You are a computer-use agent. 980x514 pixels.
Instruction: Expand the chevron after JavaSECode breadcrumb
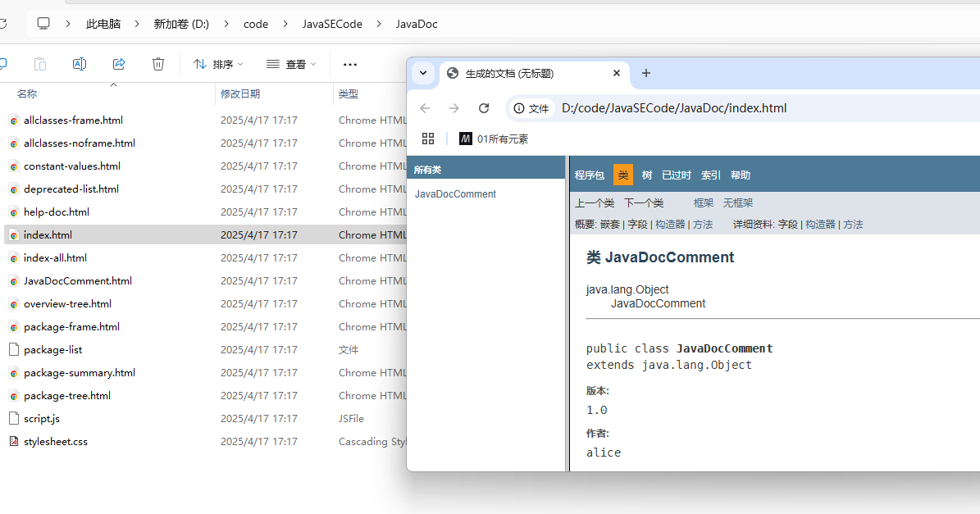coord(379,24)
